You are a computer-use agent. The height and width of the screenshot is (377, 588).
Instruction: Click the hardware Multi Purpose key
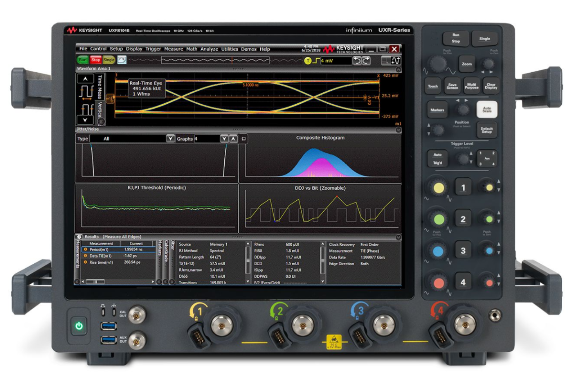coord(471,86)
